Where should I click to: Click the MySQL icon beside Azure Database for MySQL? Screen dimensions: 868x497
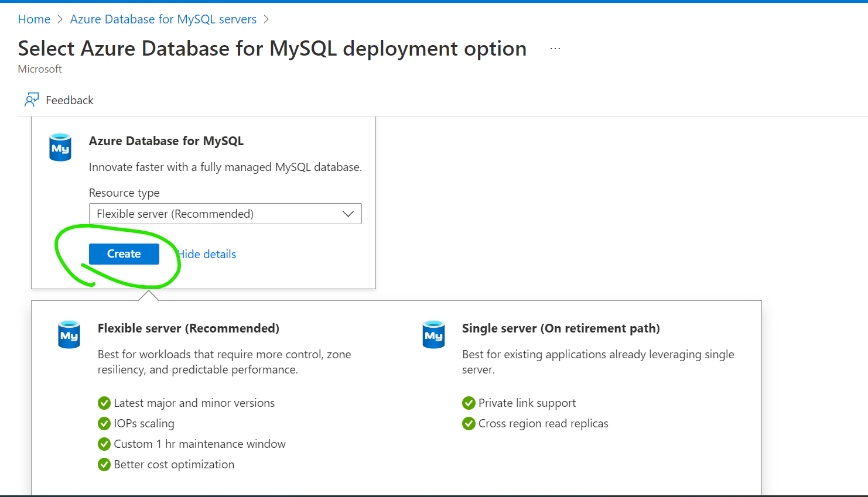pos(60,147)
